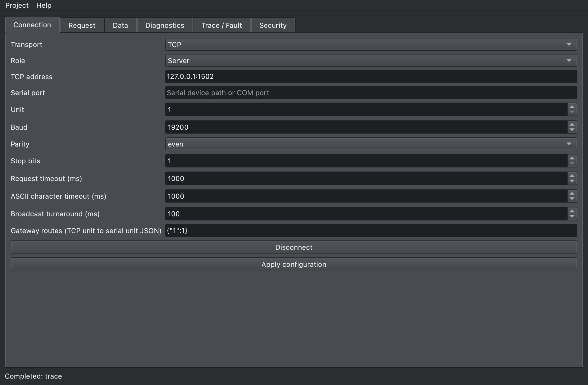
Task: Click the Unit value field
Action: [366, 110]
